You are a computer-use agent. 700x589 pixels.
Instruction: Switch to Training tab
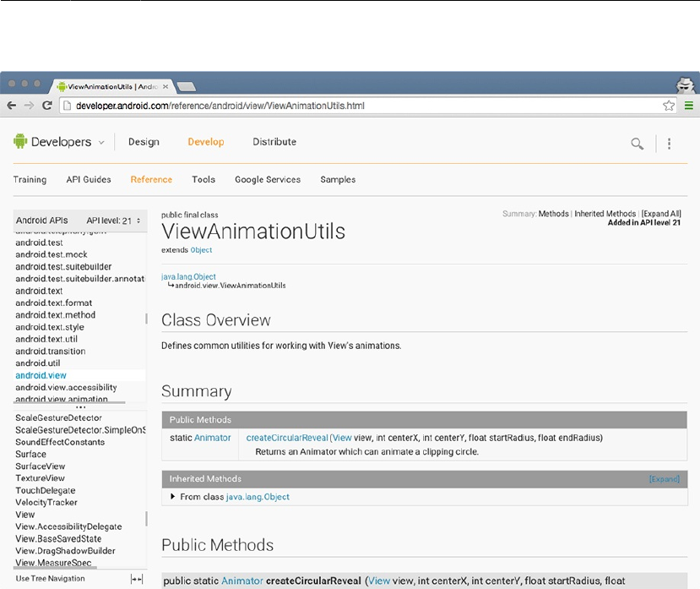(x=30, y=179)
